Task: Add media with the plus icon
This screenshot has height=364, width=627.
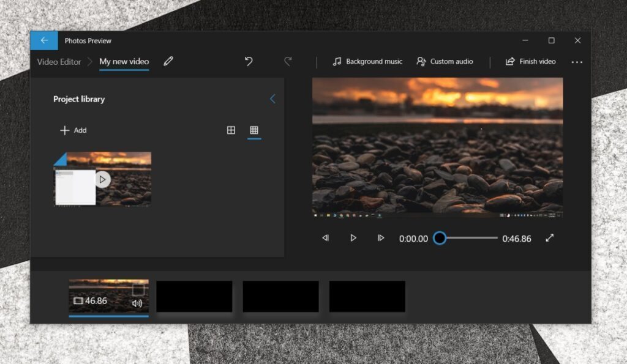Action: click(x=64, y=130)
